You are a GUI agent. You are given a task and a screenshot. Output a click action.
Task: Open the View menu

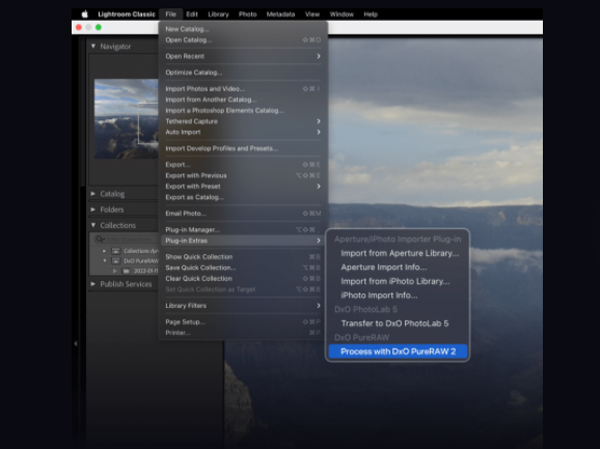tap(312, 14)
